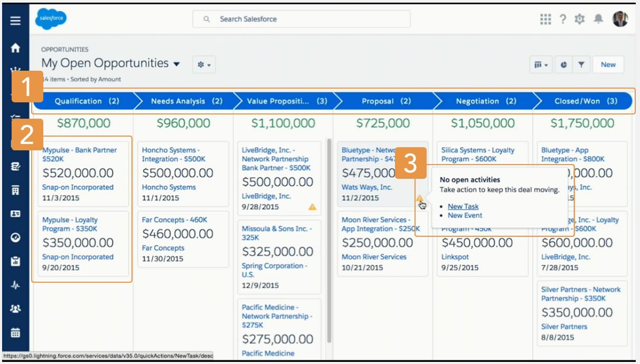This screenshot has width=640, height=364.
Task: Select the Closed/Won stage header
Action: (585, 101)
